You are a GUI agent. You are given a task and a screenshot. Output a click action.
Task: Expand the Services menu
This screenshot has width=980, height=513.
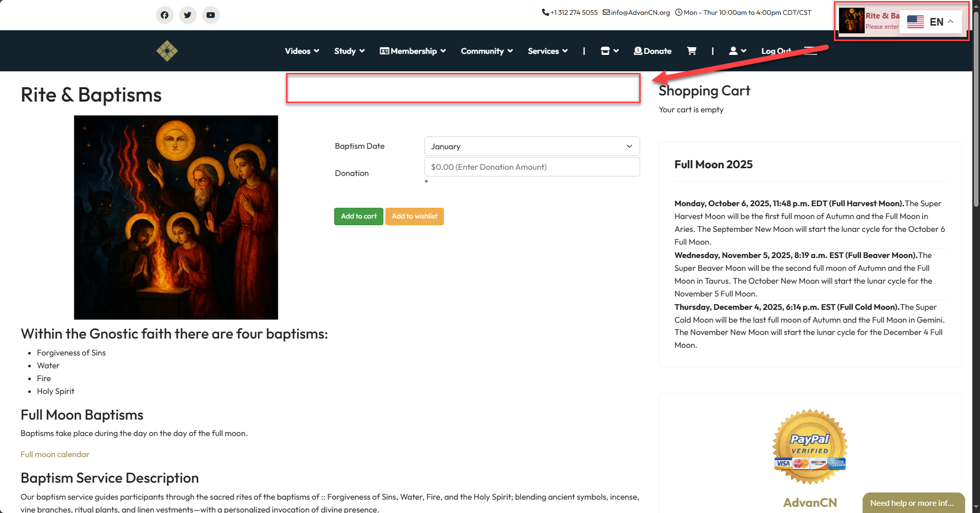548,51
